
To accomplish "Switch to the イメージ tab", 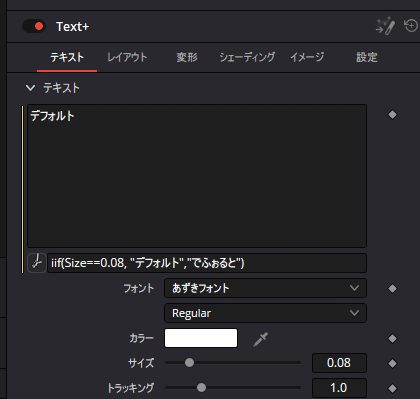I will [307, 57].
